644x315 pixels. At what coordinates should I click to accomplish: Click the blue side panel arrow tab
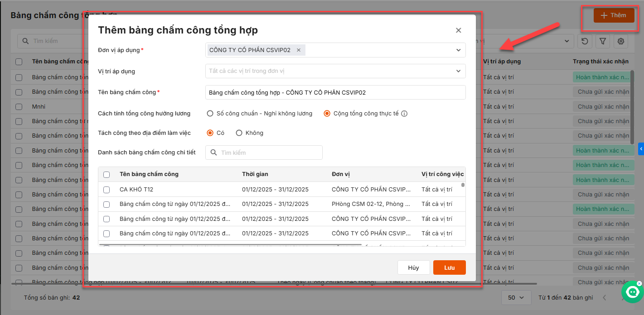click(x=641, y=149)
